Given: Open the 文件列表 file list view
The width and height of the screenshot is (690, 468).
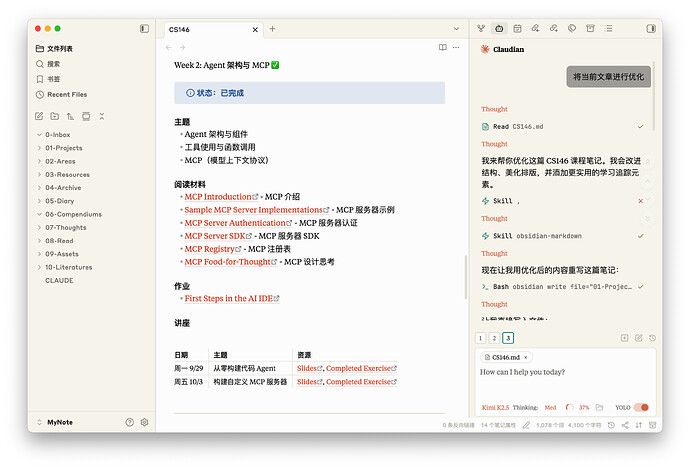Looking at the screenshot, I should (55, 48).
